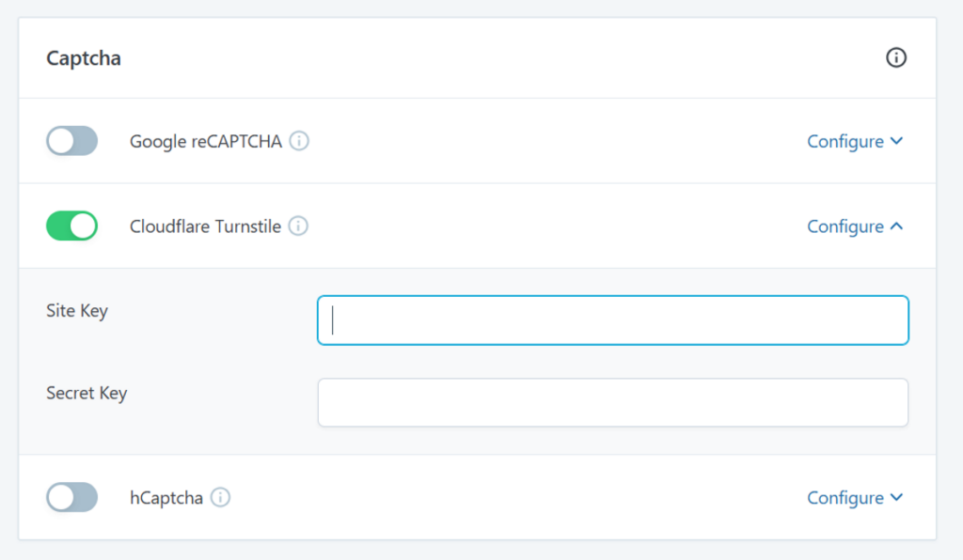Turn on the hCaptcha toggle
This screenshot has height=560, width=963.
click(x=71, y=498)
